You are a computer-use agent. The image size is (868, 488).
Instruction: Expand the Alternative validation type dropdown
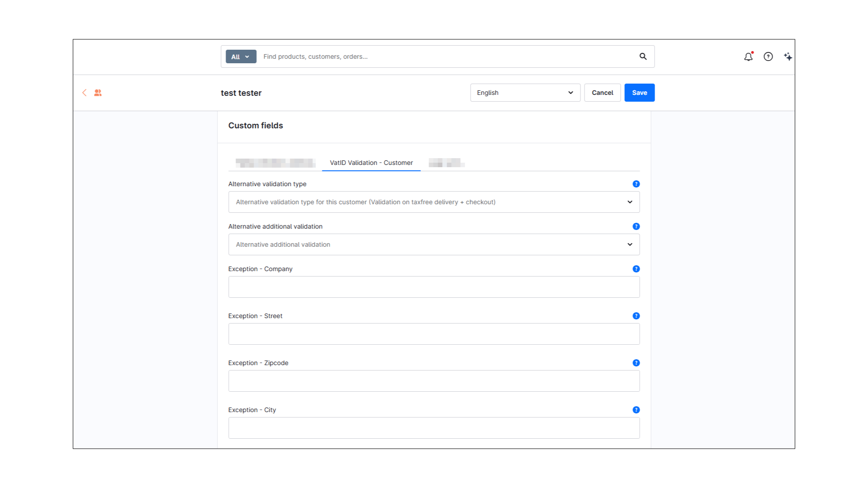click(x=434, y=202)
